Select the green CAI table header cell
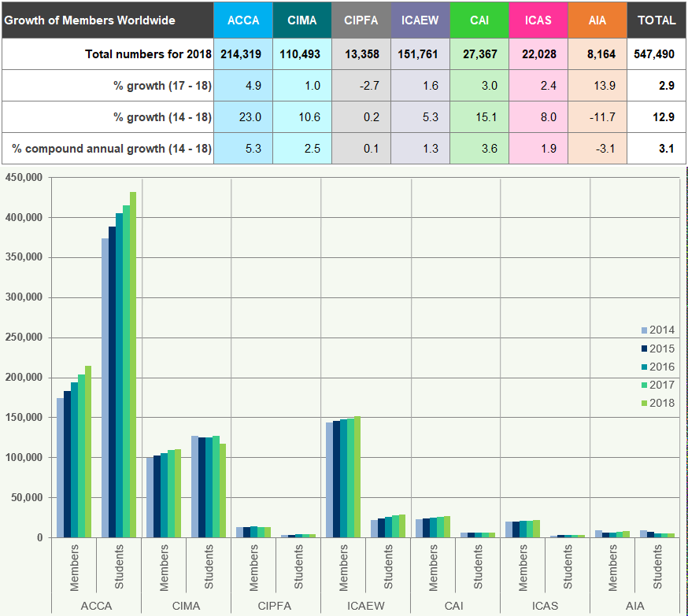Screen dimensions: 688x616 coord(479,20)
